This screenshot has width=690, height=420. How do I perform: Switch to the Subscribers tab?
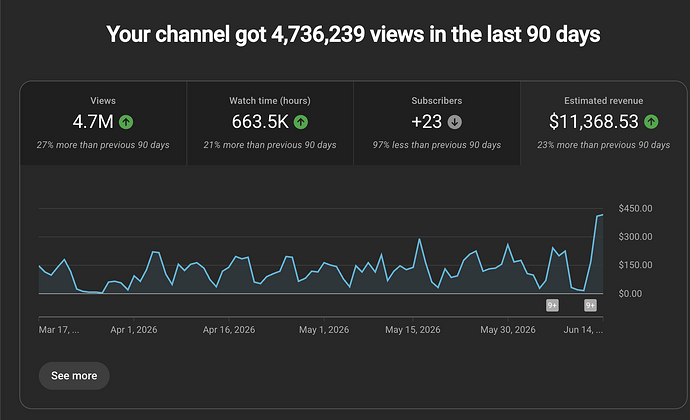pyautogui.click(x=437, y=123)
